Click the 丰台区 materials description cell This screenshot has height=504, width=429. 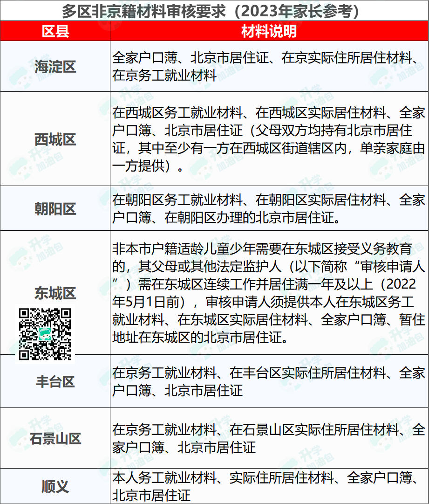pos(269,381)
